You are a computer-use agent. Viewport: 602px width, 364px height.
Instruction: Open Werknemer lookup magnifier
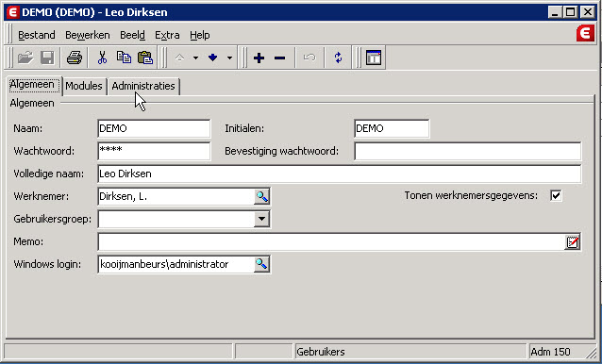point(262,197)
